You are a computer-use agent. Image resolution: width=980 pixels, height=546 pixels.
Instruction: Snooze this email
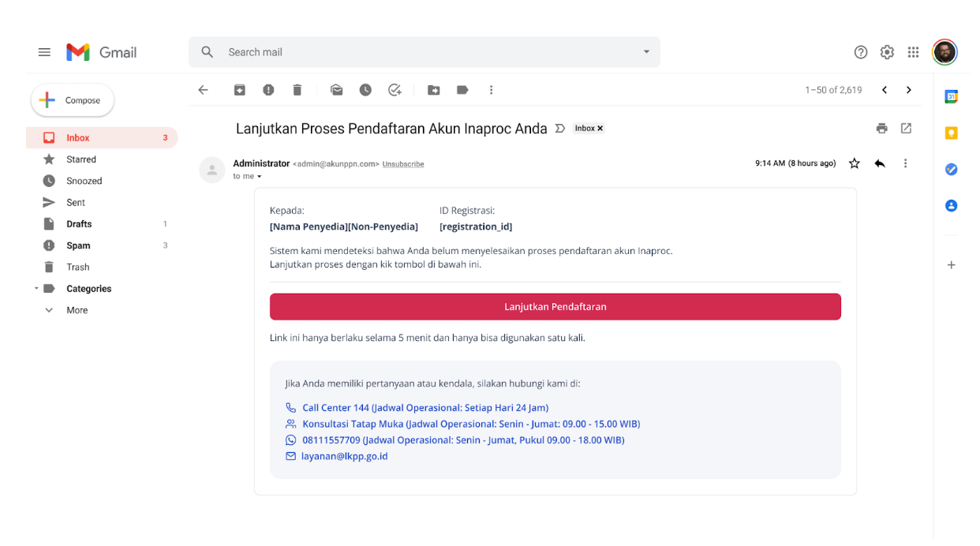(365, 89)
